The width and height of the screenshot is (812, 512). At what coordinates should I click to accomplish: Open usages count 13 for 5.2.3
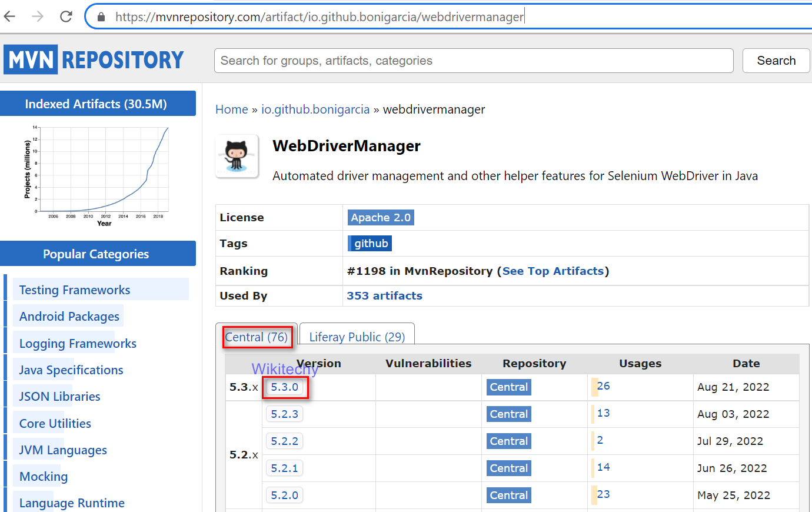[x=603, y=413]
